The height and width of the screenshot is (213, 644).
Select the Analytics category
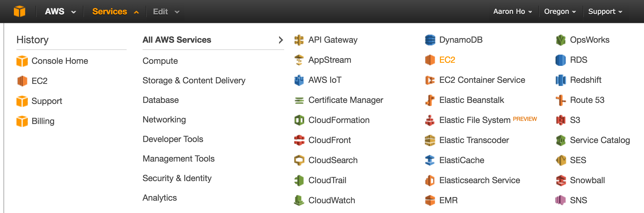tap(160, 198)
